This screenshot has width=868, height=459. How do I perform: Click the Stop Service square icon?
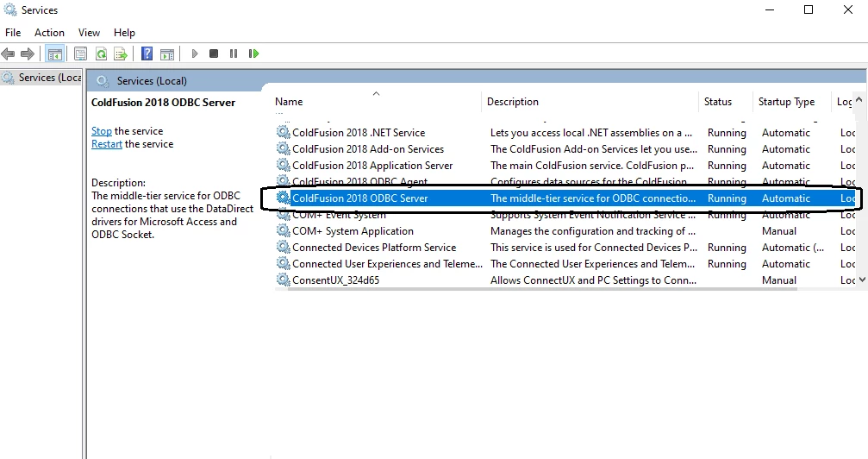(214, 53)
